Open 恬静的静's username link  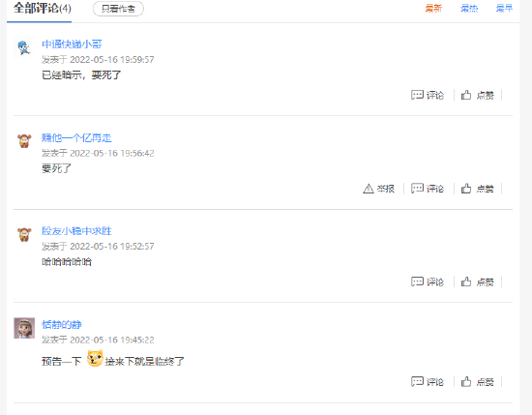[61, 325]
